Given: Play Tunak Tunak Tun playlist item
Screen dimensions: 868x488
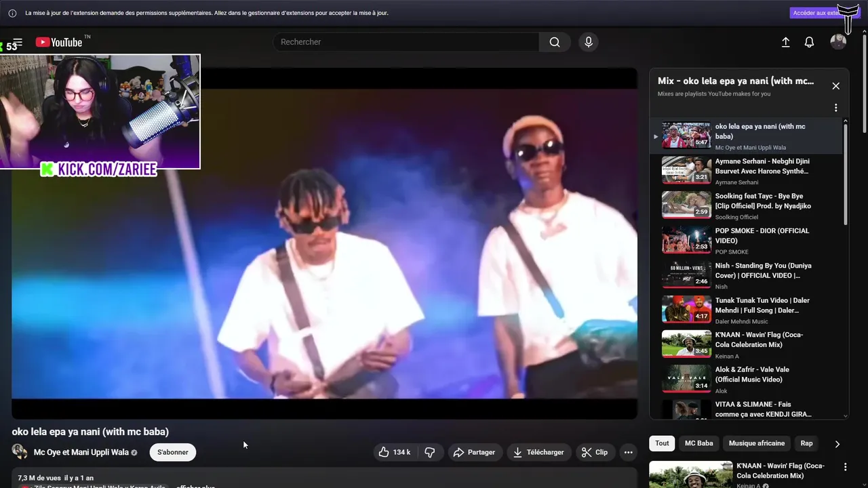Looking at the screenshot, I should point(746,310).
